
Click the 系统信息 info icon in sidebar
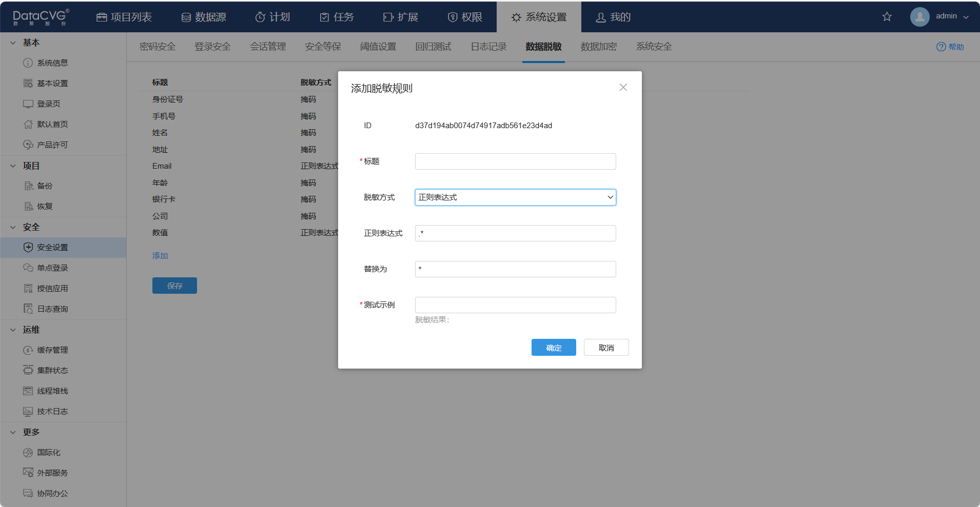28,63
